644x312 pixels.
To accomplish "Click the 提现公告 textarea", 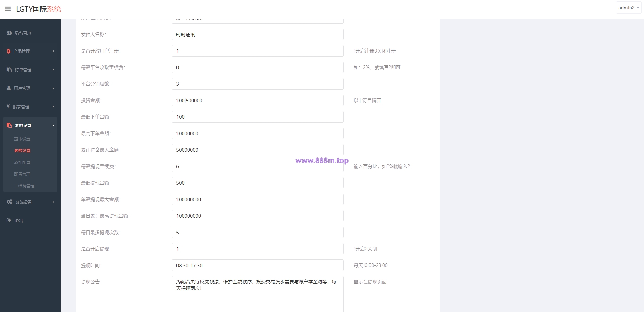I will (258, 294).
